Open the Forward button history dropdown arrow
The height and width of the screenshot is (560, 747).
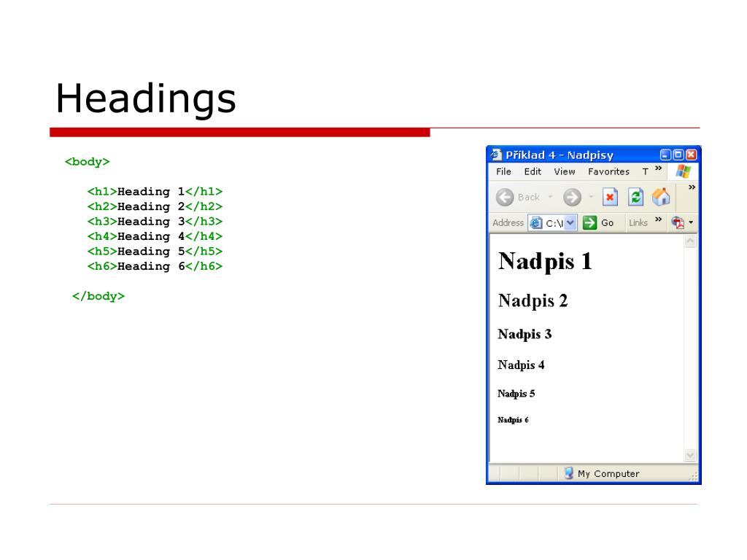(591, 197)
